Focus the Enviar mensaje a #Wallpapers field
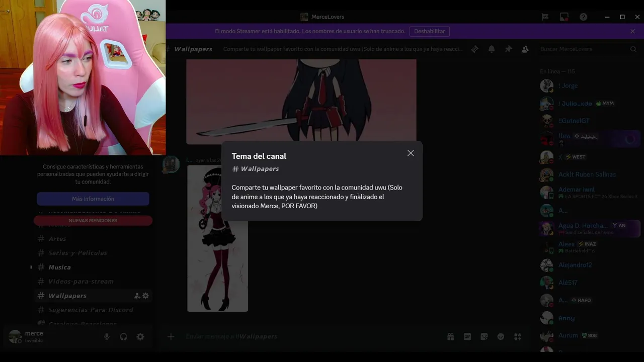The width and height of the screenshot is (644, 362). click(x=312, y=336)
